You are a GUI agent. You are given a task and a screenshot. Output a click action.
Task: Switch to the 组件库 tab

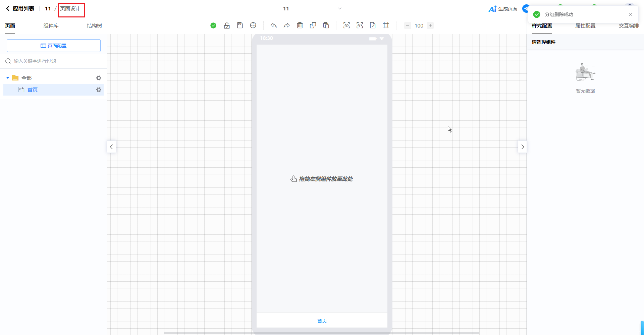(51, 26)
